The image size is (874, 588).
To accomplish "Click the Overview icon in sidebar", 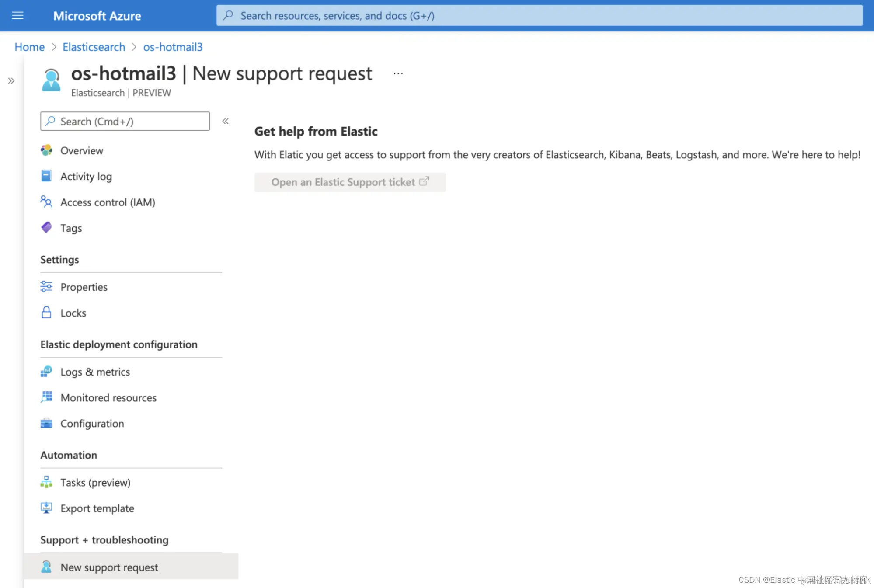I will [x=46, y=150].
